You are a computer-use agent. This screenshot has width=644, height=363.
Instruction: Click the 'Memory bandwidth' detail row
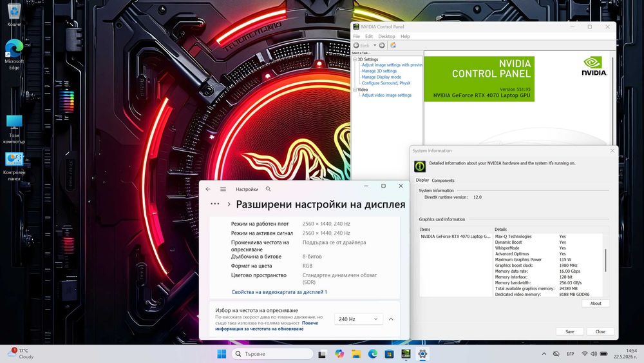[x=548, y=283]
